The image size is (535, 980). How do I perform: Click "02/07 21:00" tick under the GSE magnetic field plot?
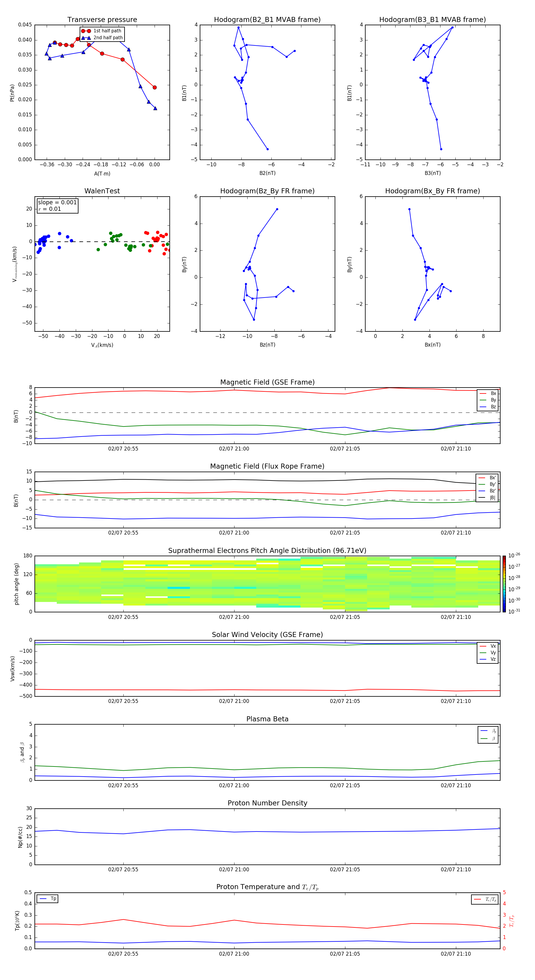[x=234, y=449]
